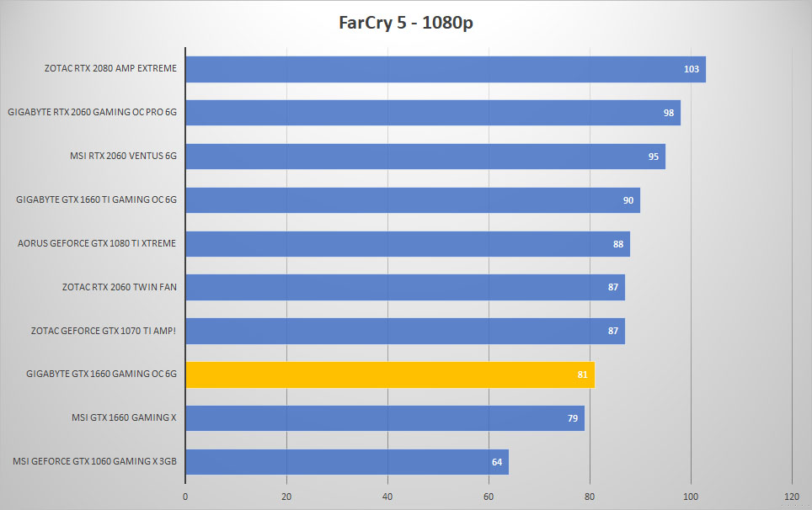Viewport: 812px width, 510px height.
Task: Select the GIGABYTE RTX 2060 GAMING OC PRO 6G label
Action: 92,112
